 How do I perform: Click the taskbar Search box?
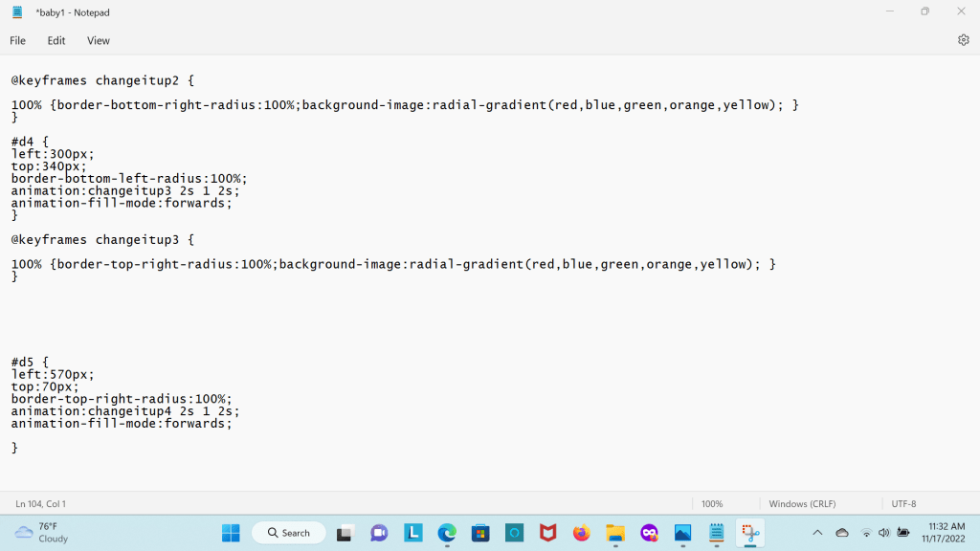[289, 533]
